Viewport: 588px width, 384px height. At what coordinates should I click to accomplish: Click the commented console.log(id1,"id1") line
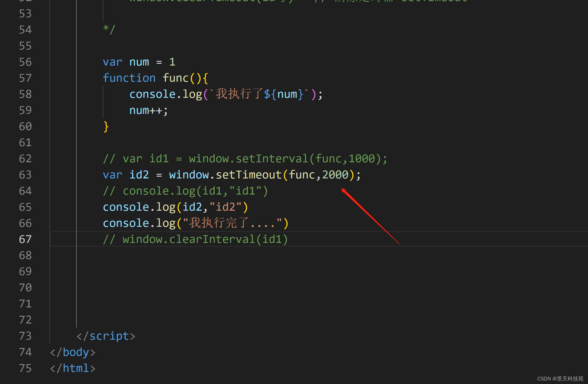click(x=185, y=191)
